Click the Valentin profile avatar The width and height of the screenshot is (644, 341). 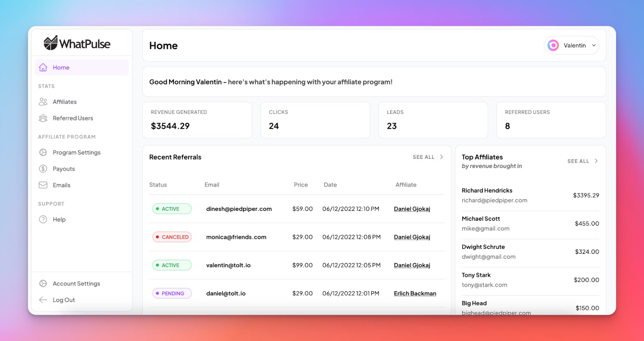(x=553, y=45)
